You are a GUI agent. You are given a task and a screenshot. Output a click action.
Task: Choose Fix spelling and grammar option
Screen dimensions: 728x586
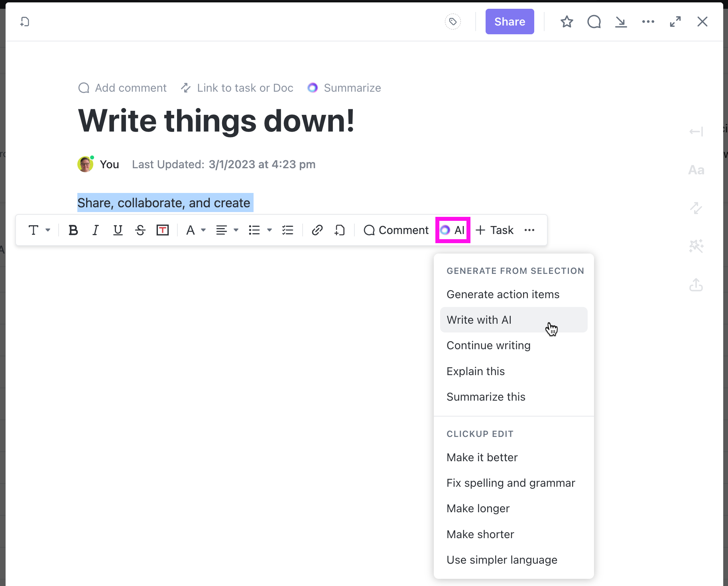[x=511, y=483]
